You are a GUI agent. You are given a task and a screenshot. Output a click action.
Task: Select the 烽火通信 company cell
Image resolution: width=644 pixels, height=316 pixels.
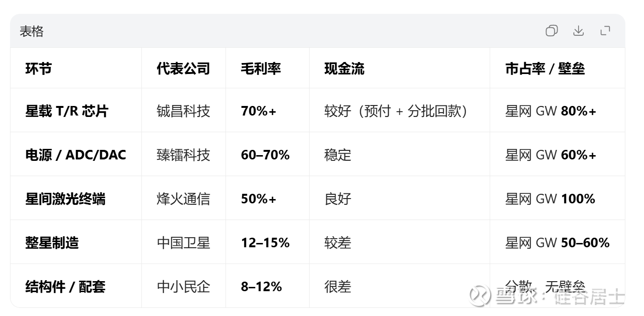[183, 199]
